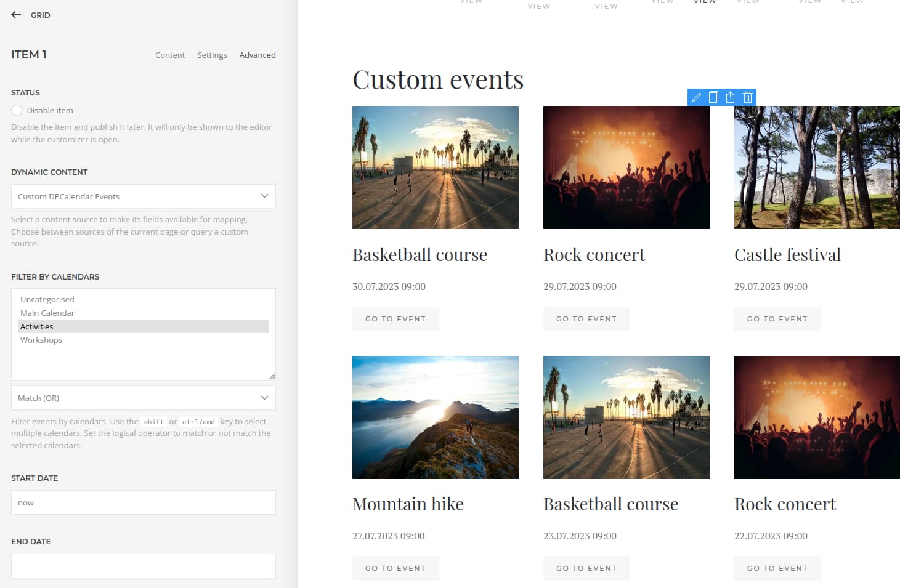Click the share/export icon on the blue toolbar
The height and width of the screenshot is (588, 900).
(730, 97)
